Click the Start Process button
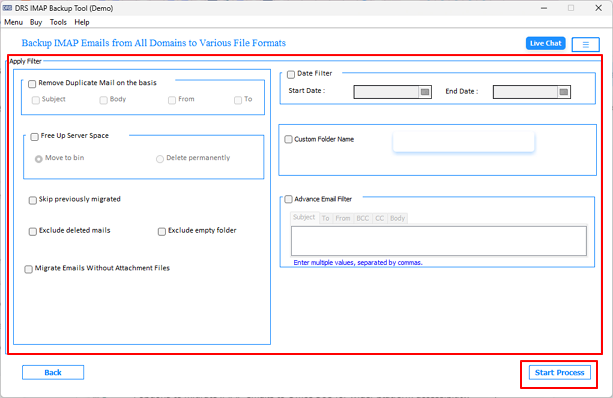This screenshot has width=613, height=398. click(559, 372)
